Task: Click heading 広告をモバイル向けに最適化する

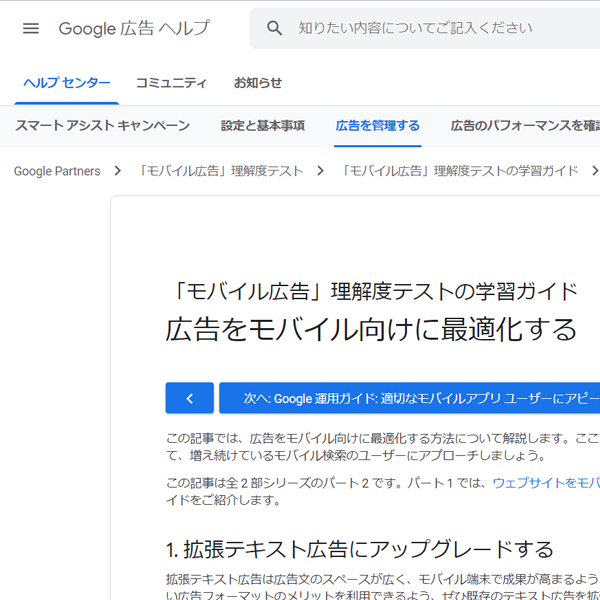Action: click(371, 329)
